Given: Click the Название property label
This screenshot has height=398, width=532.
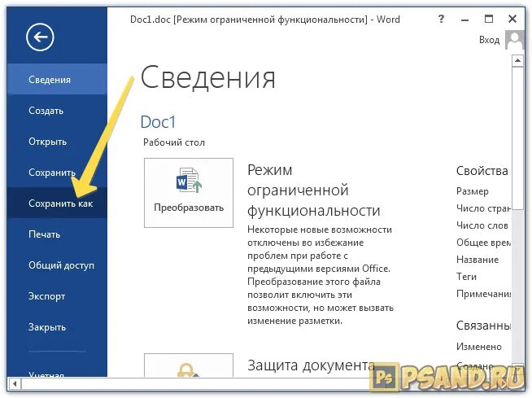Looking at the screenshot, I should 477,260.
